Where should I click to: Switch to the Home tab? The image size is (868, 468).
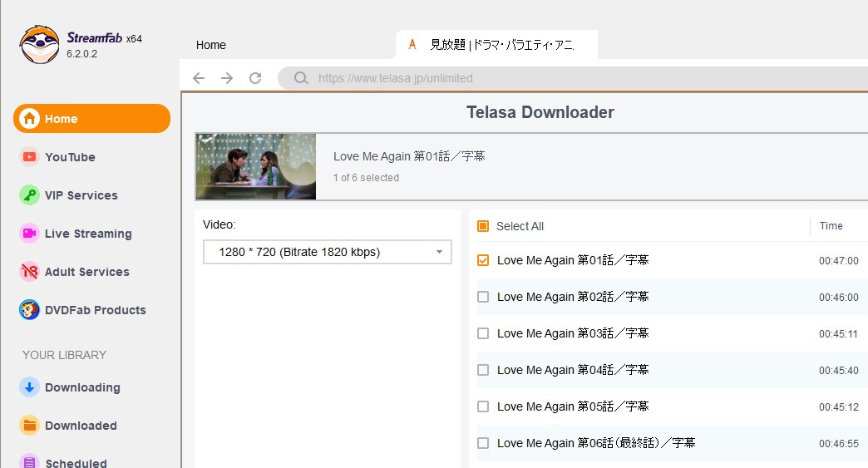click(x=211, y=45)
